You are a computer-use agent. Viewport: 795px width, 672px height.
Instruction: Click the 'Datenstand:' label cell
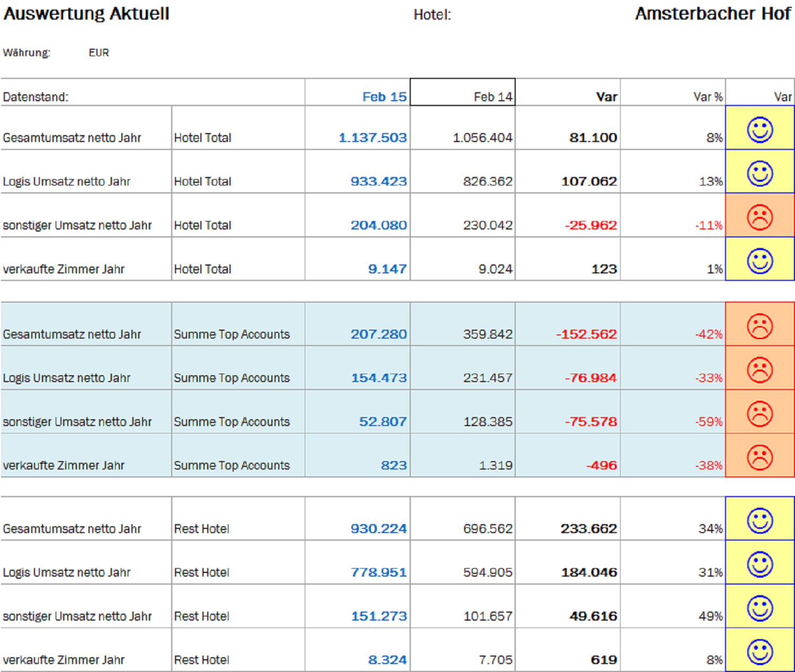coord(153,92)
